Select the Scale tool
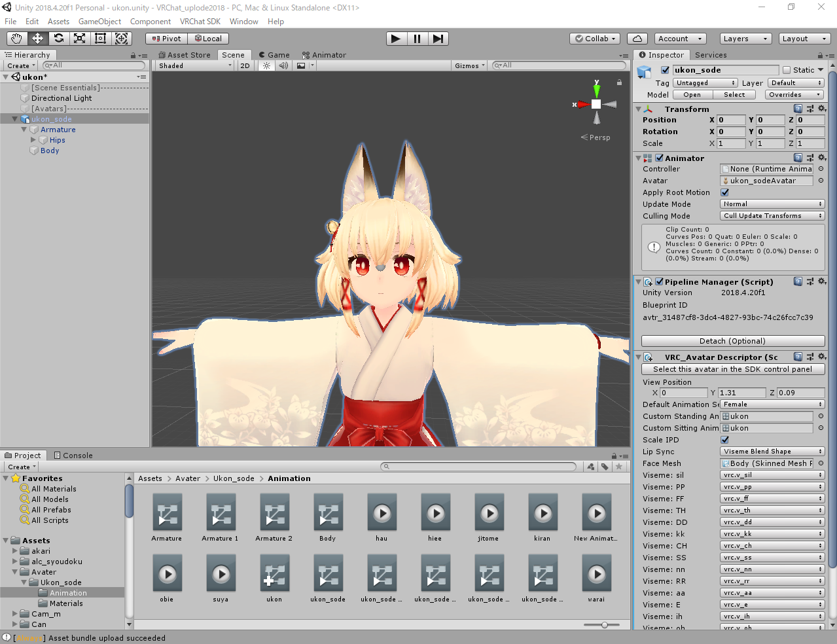This screenshot has width=837, height=644. coord(80,39)
